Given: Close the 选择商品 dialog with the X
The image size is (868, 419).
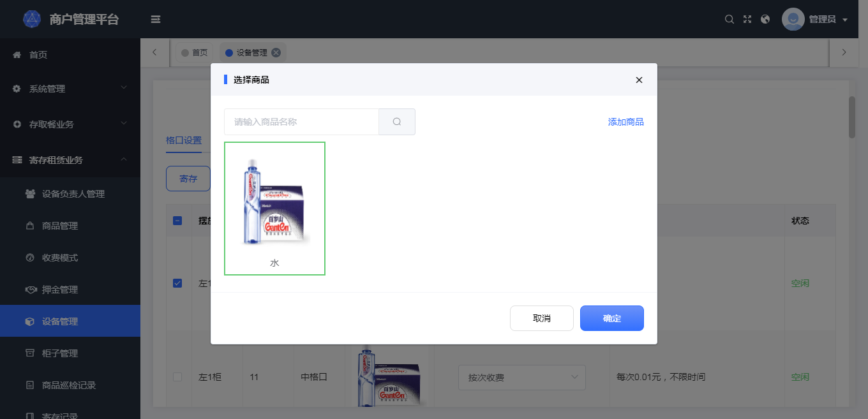Looking at the screenshot, I should pyautogui.click(x=639, y=80).
